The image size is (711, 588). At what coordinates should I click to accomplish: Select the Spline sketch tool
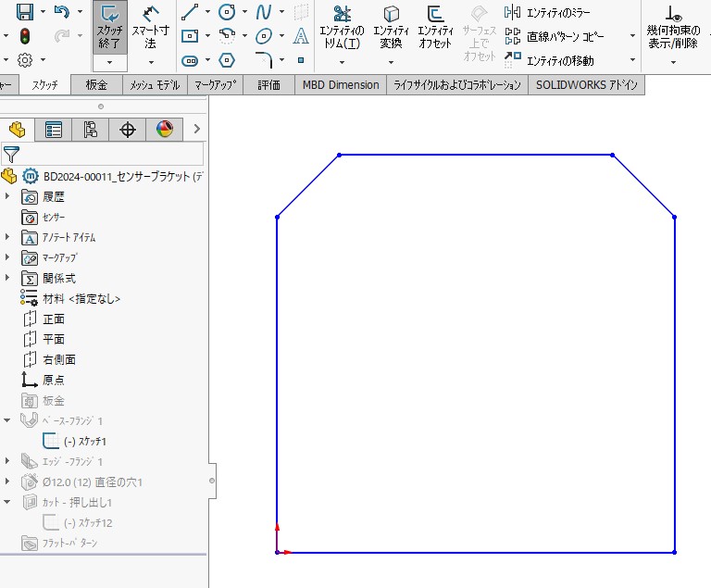coord(264,12)
